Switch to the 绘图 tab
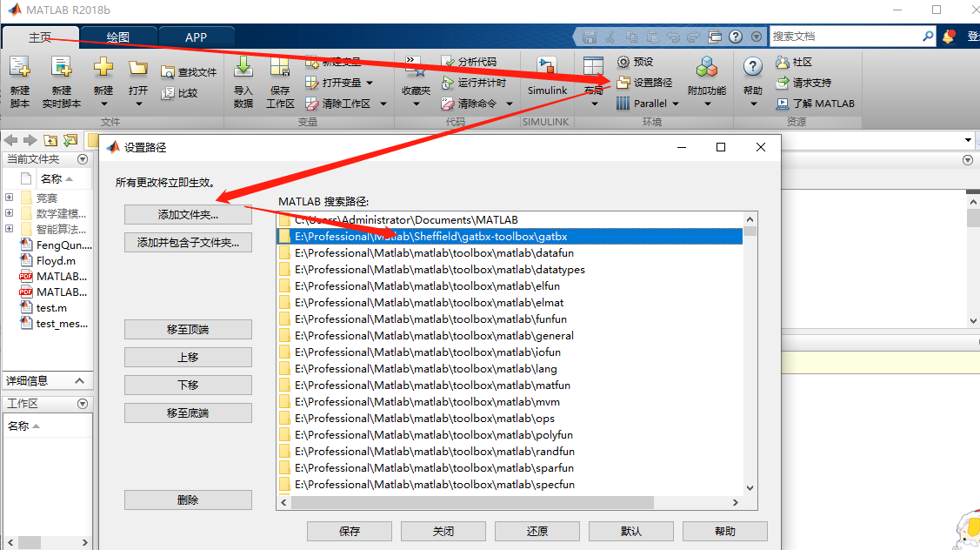Screen dimensions: 980x550 (x=117, y=37)
